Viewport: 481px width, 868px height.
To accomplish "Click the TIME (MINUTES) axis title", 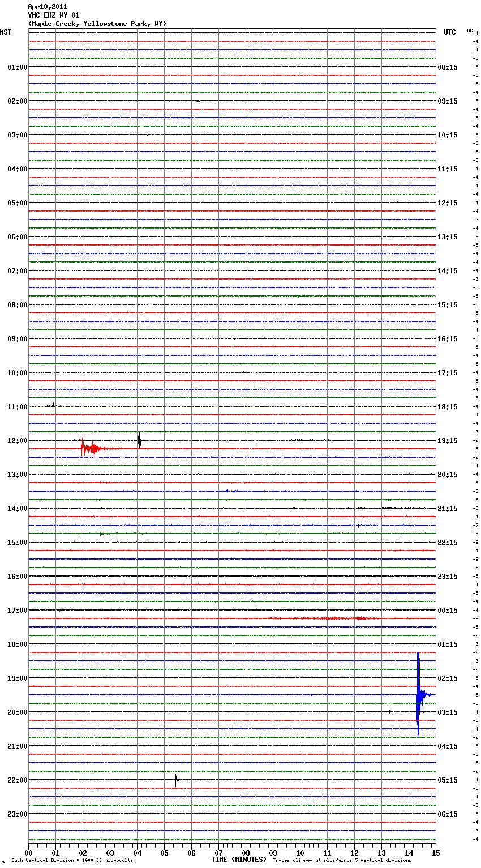I will pyautogui.click(x=239, y=860).
